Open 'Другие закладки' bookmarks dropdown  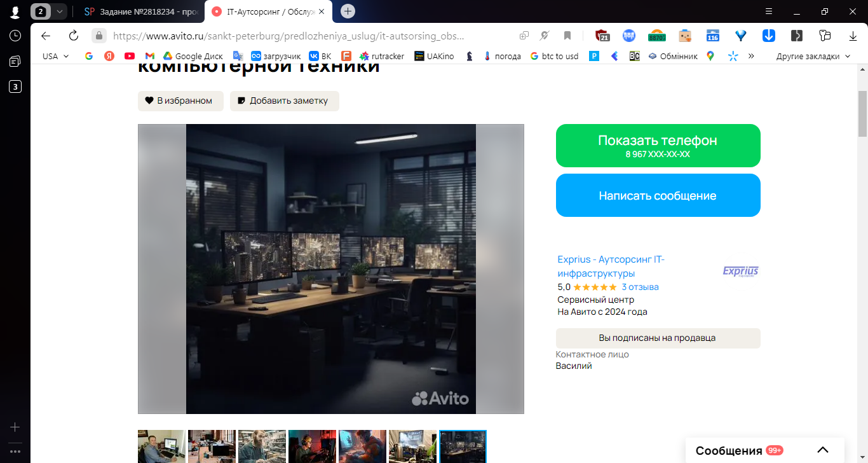(x=813, y=56)
